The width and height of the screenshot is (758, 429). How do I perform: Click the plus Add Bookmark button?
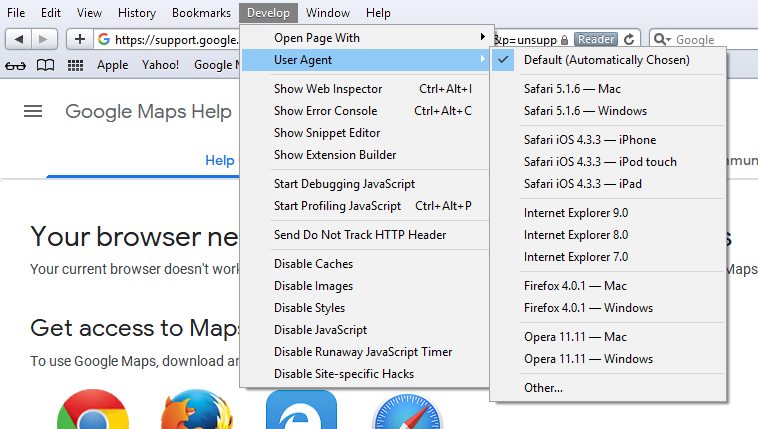(80, 39)
